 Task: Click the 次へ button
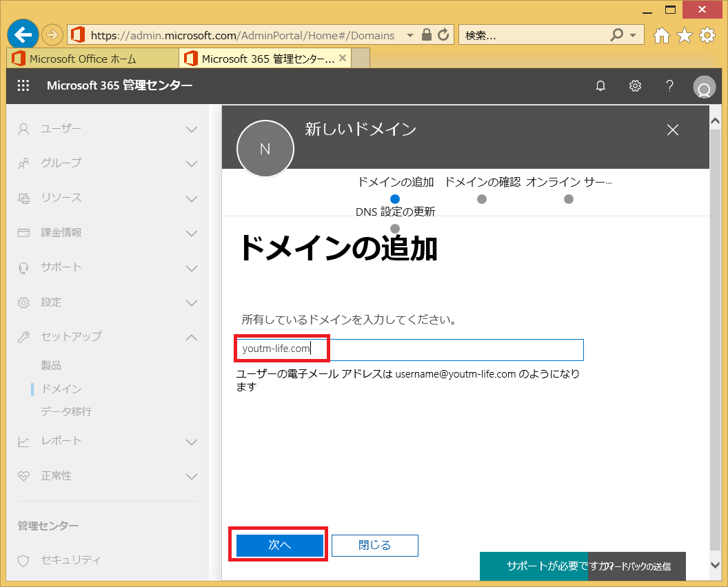(279, 545)
